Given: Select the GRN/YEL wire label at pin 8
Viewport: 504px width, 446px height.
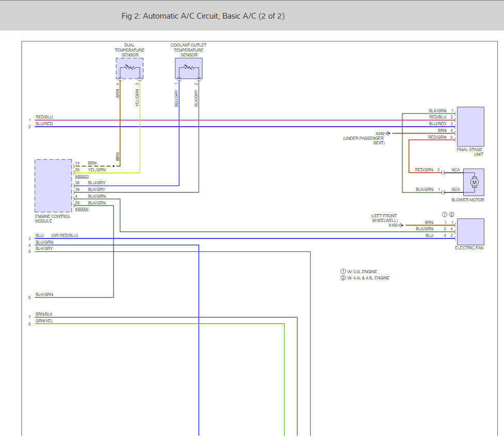Looking at the screenshot, I should [44, 321].
